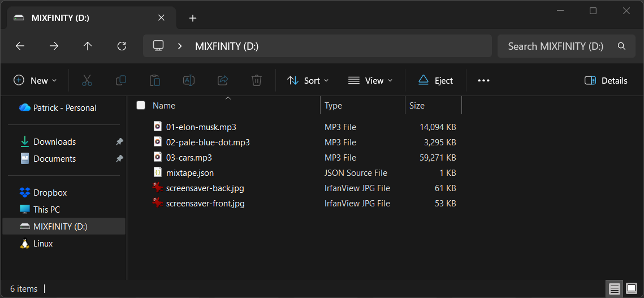Tick the select-all checkbox beside Name
Viewport: 644px width, 298px height.
point(141,105)
